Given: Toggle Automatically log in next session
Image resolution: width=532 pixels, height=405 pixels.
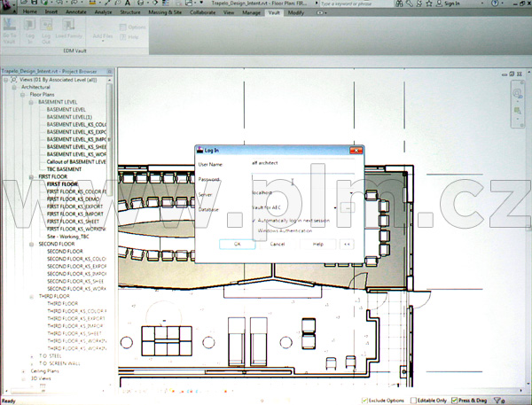Looking at the screenshot, I should pos(254,219).
